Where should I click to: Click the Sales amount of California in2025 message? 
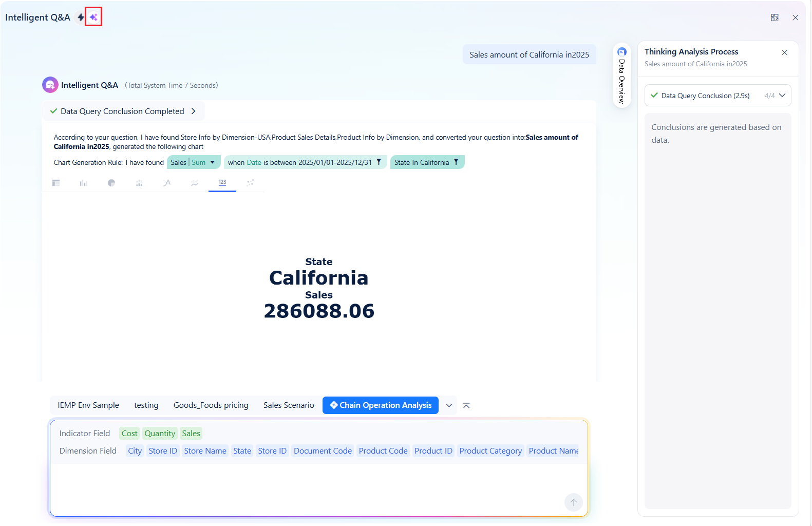point(529,54)
